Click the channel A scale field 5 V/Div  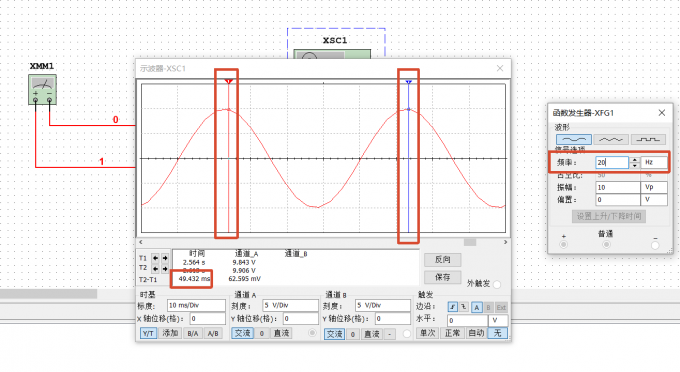(x=290, y=305)
